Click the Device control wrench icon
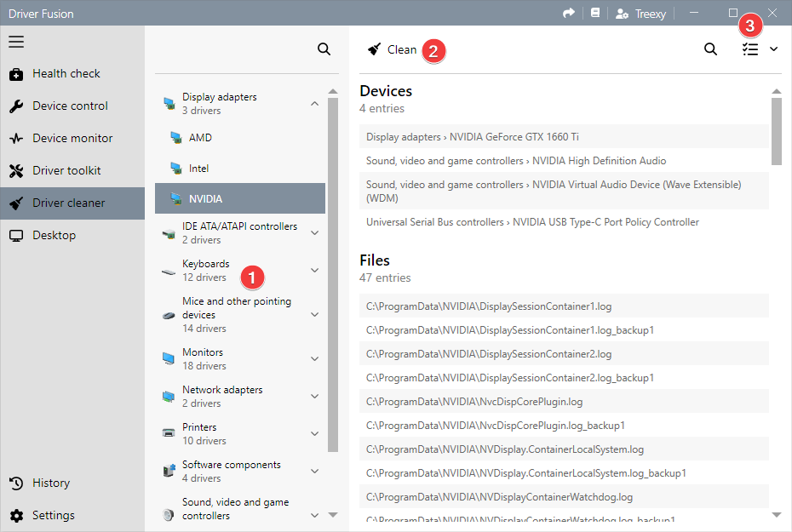This screenshot has height=532, width=792. tap(16, 106)
